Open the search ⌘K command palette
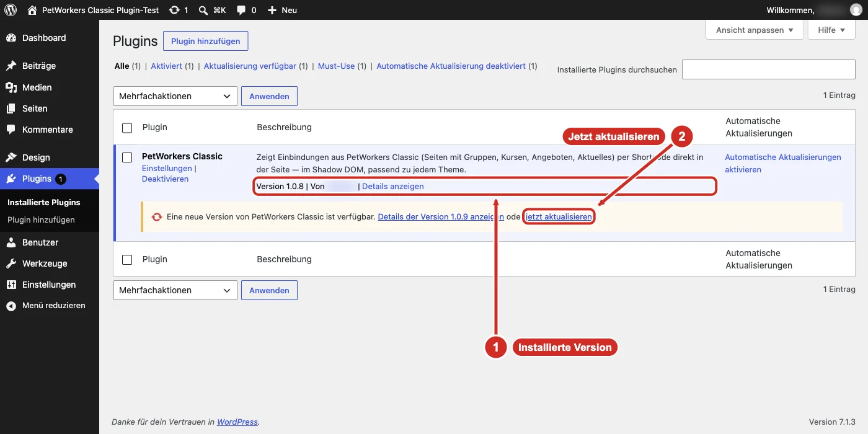This screenshot has width=868, height=434. 213,10
